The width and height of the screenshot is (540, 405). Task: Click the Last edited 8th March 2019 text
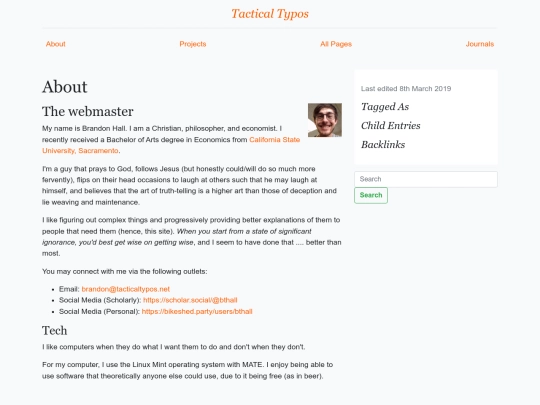click(x=406, y=89)
